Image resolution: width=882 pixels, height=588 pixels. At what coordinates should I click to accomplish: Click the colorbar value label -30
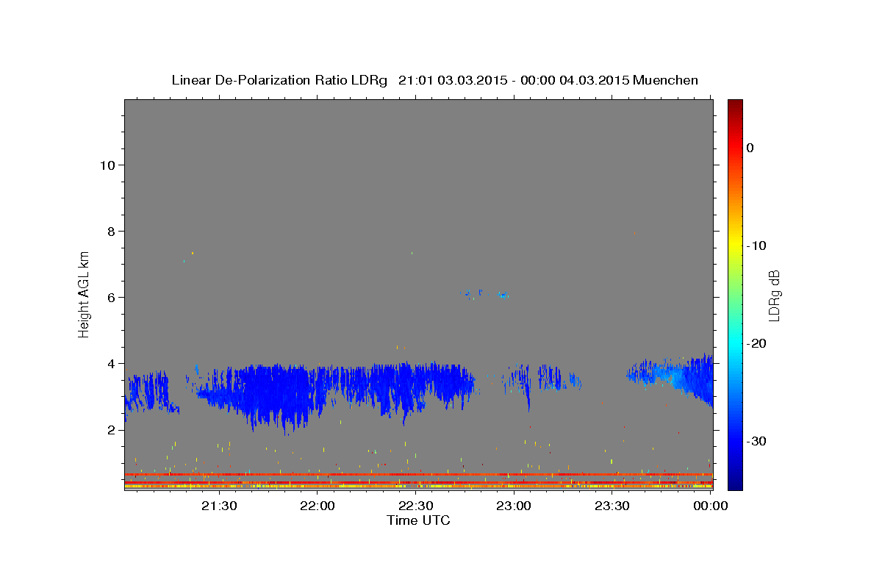pyautogui.click(x=756, y=441)
